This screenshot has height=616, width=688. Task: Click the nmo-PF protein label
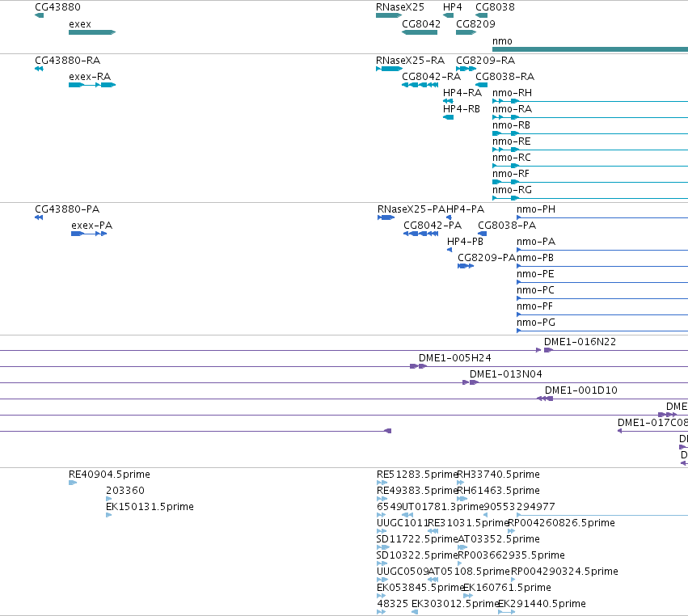point(534,306)
